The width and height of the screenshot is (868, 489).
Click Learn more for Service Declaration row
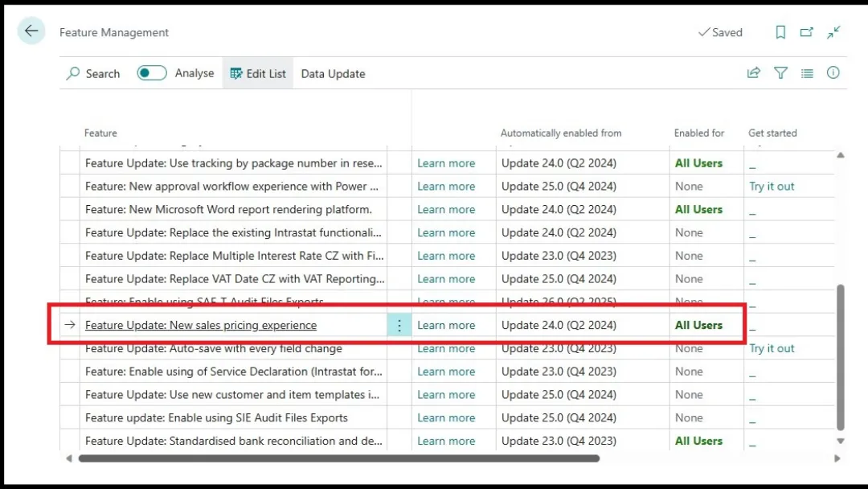(x=446, y=372)
